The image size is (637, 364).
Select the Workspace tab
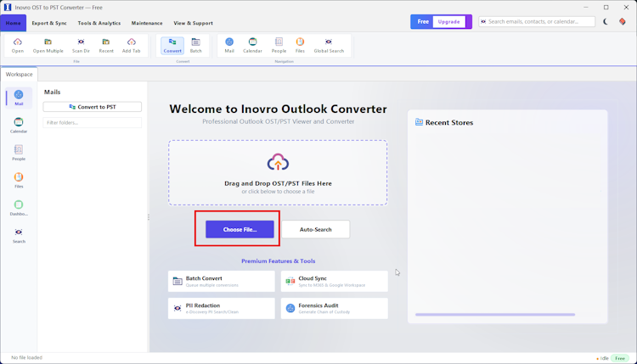[x=19, y=75]
